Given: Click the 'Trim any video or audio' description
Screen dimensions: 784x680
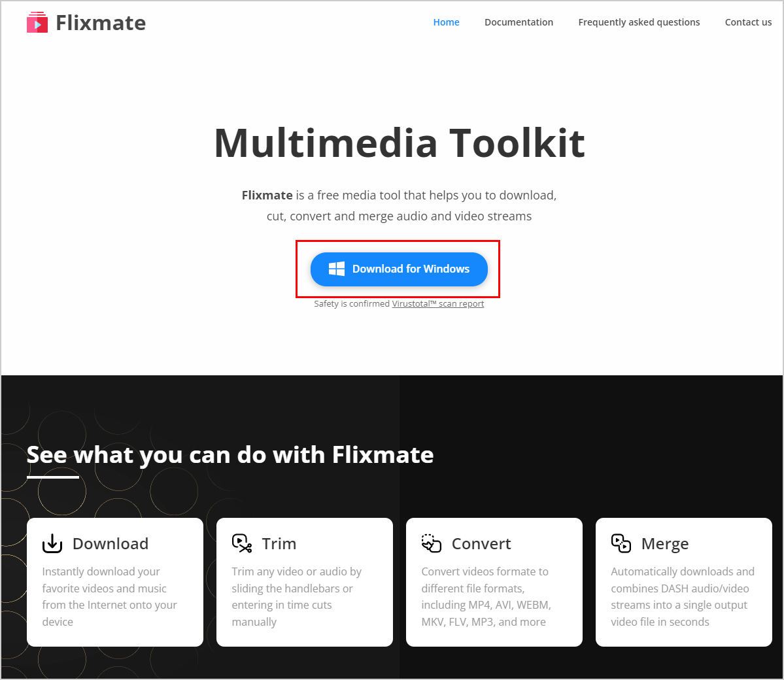Looking at the screenshot, I should [x=296, y=596].
